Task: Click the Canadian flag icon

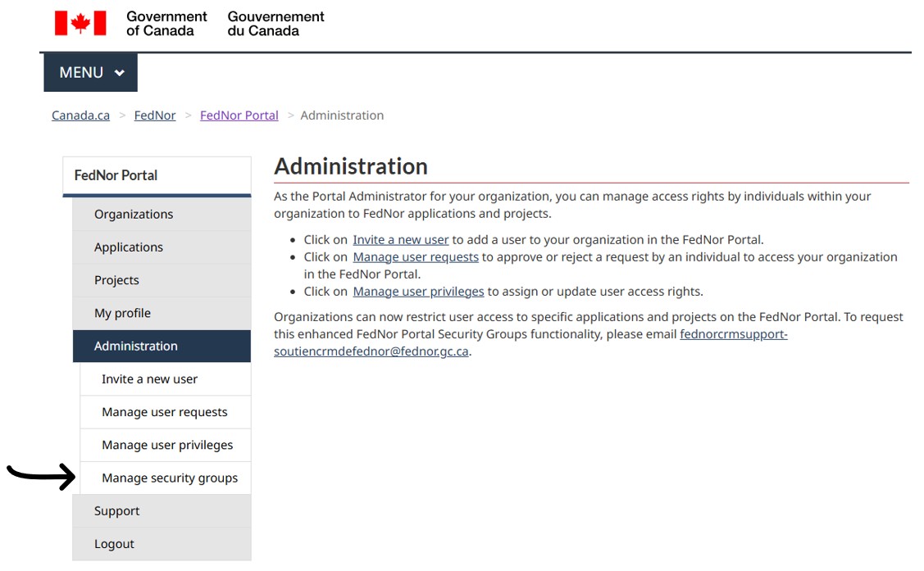Action: pos(80,24)
